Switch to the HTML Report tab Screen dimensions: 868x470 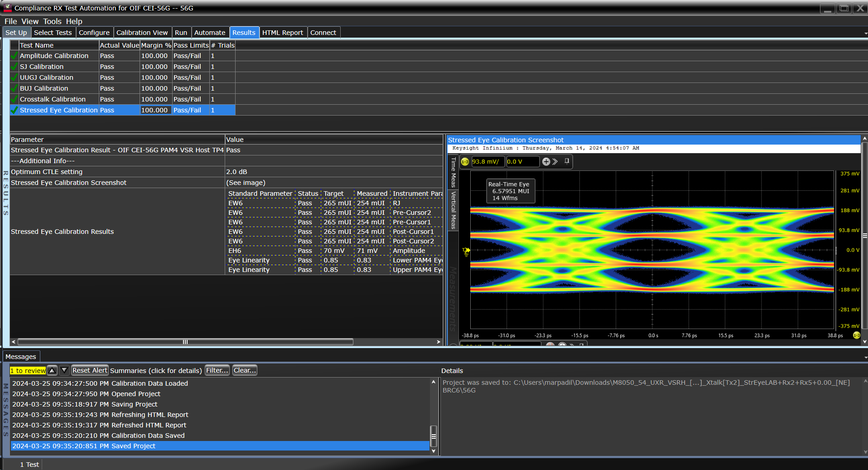(x=283, y=32)
